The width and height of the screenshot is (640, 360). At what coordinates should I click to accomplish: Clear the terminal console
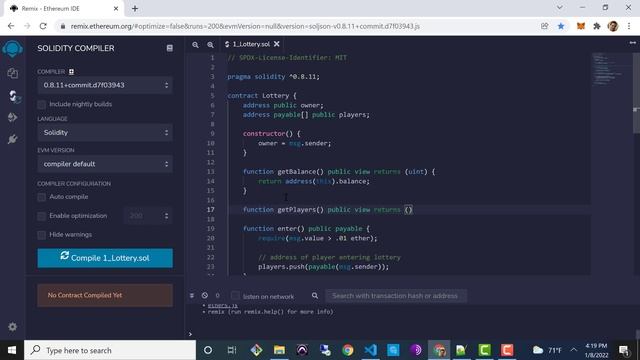(x=204, y=295)
